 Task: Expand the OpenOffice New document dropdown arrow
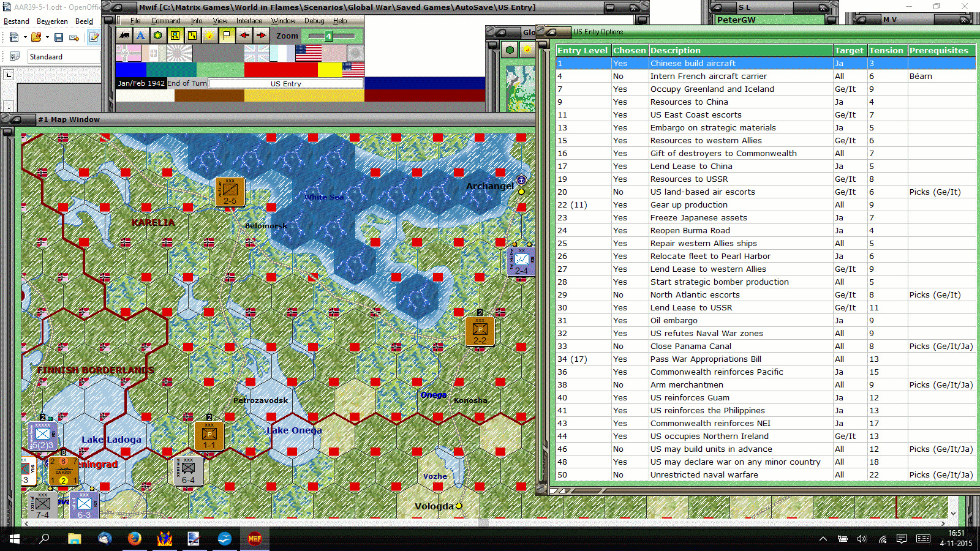25,37
